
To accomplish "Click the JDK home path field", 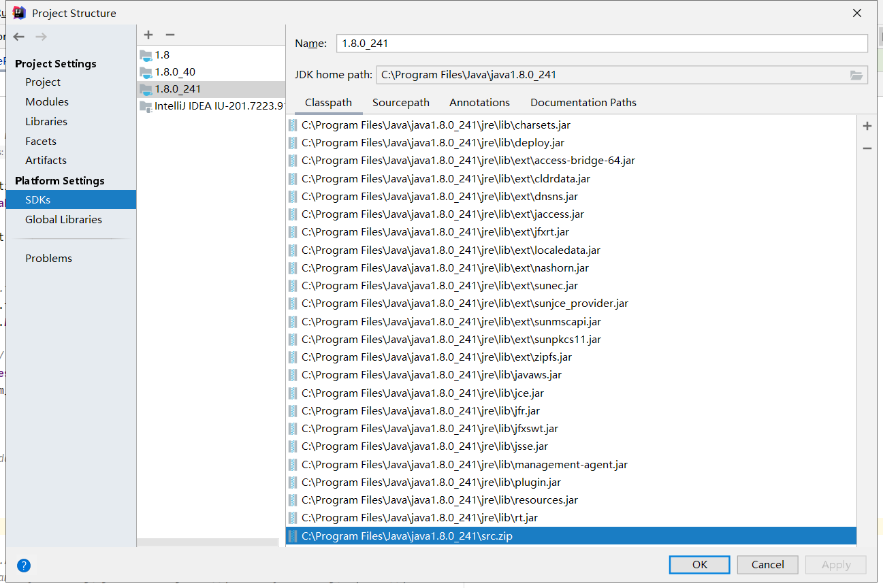I will click(613, 75).
